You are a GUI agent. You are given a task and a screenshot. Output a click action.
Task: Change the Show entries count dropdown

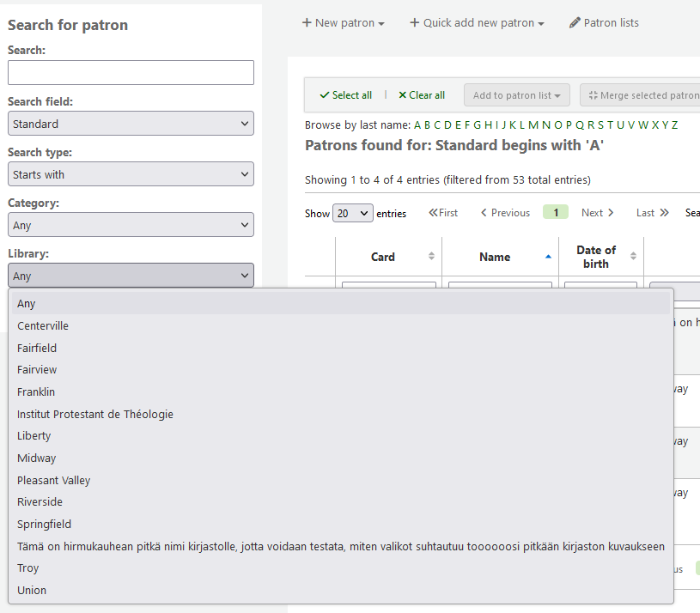[x=353, y=213]
